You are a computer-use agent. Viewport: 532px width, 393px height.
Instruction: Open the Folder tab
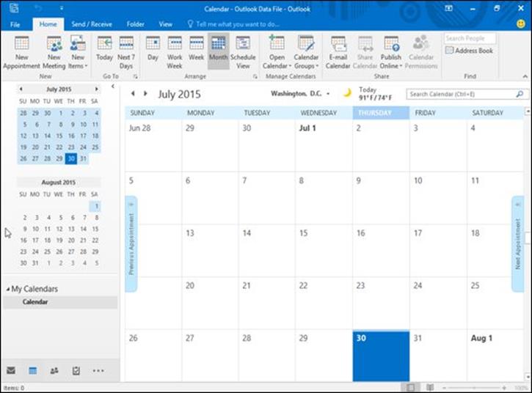click(x=135, y=24)
